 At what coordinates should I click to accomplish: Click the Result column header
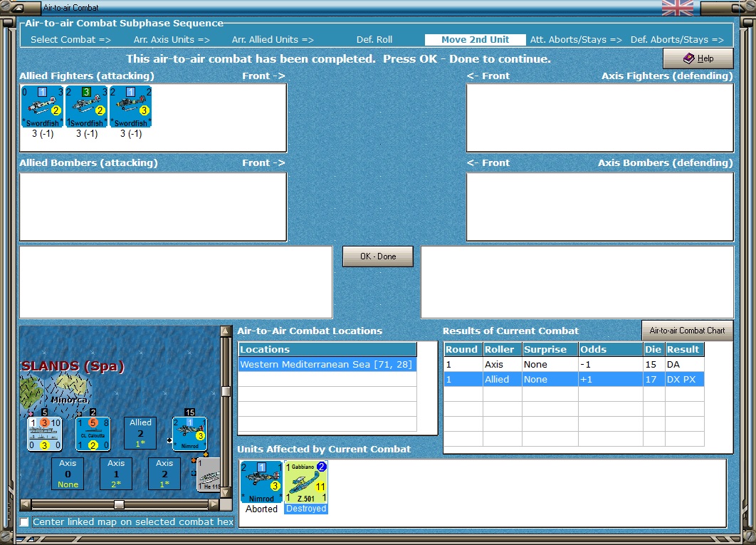(x=685, y=349)
